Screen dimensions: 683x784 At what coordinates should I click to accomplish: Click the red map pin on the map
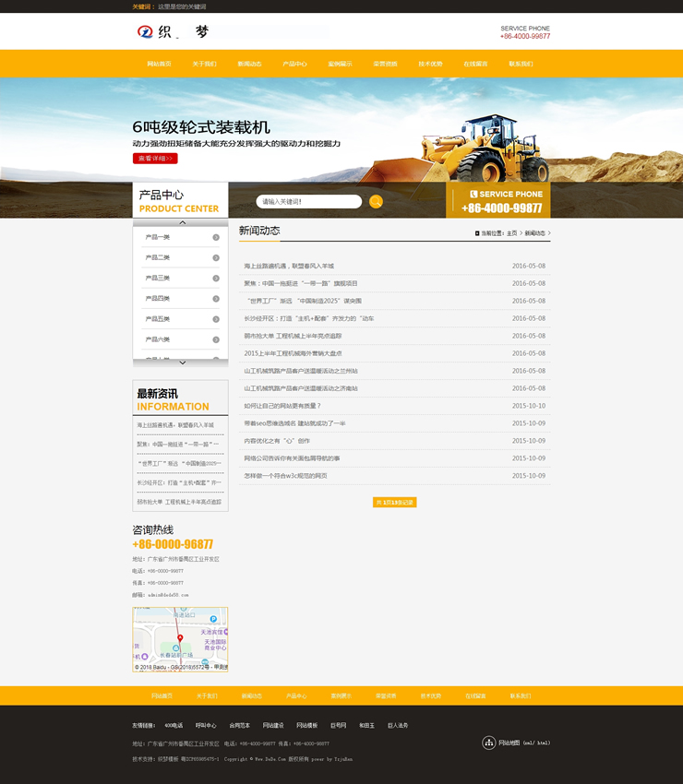180,637
